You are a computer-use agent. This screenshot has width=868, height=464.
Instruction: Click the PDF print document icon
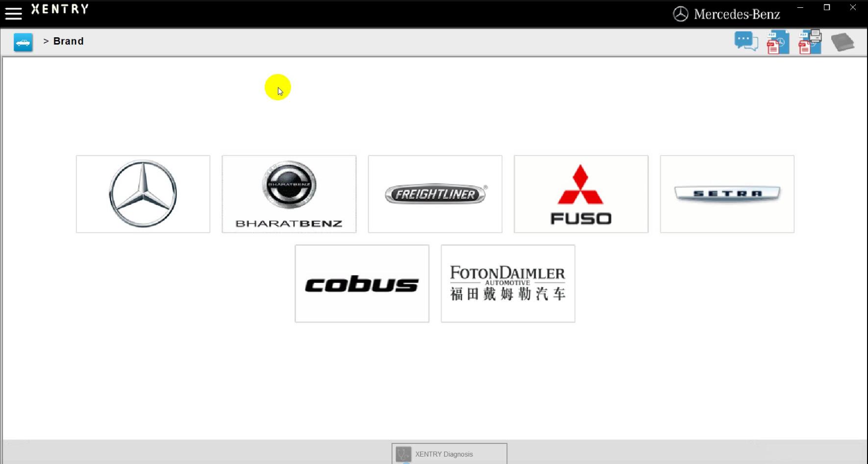click(x=810, y=42)
